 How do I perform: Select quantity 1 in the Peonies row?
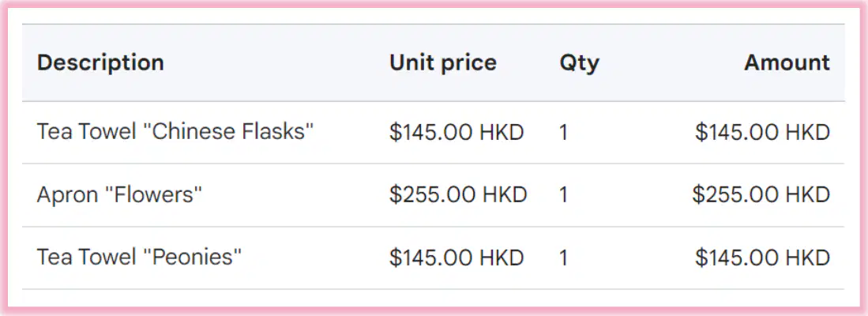564,258
